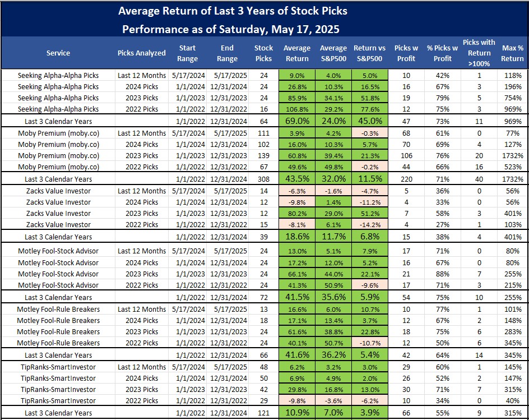
Task: Click Rule Breakers Last 12 Months 5/17/2024 start date
Action: tap(188, 310)
